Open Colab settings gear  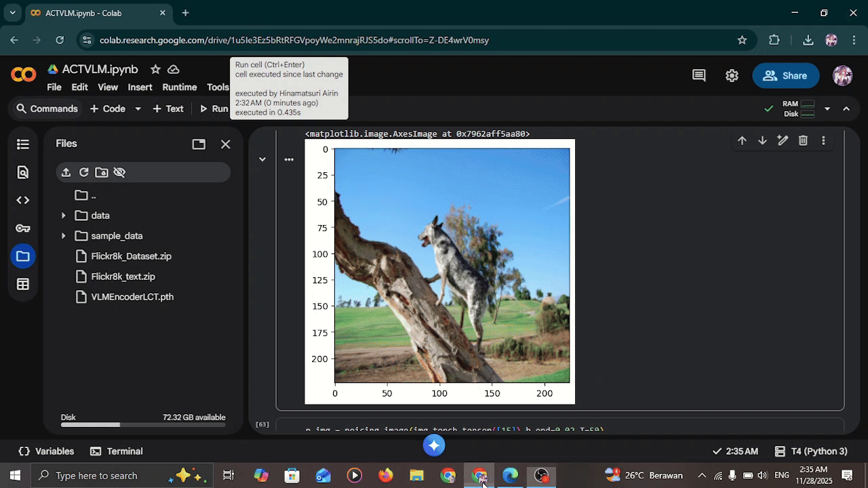tap(732, 76)
